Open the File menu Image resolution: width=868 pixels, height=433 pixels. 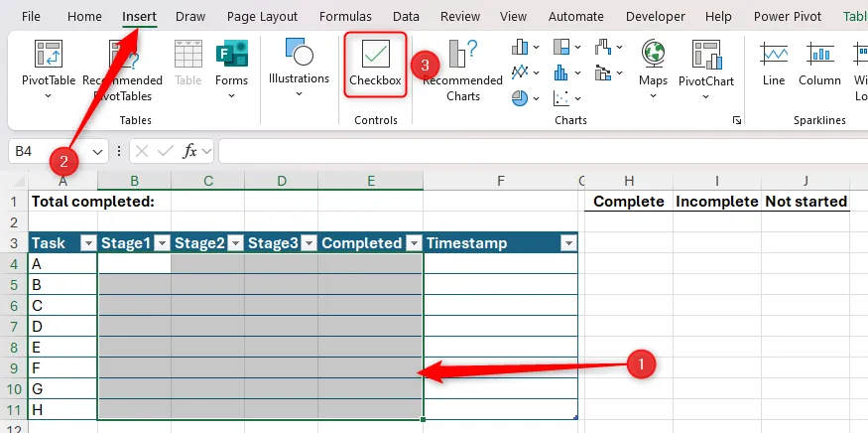tap(31, 17)
